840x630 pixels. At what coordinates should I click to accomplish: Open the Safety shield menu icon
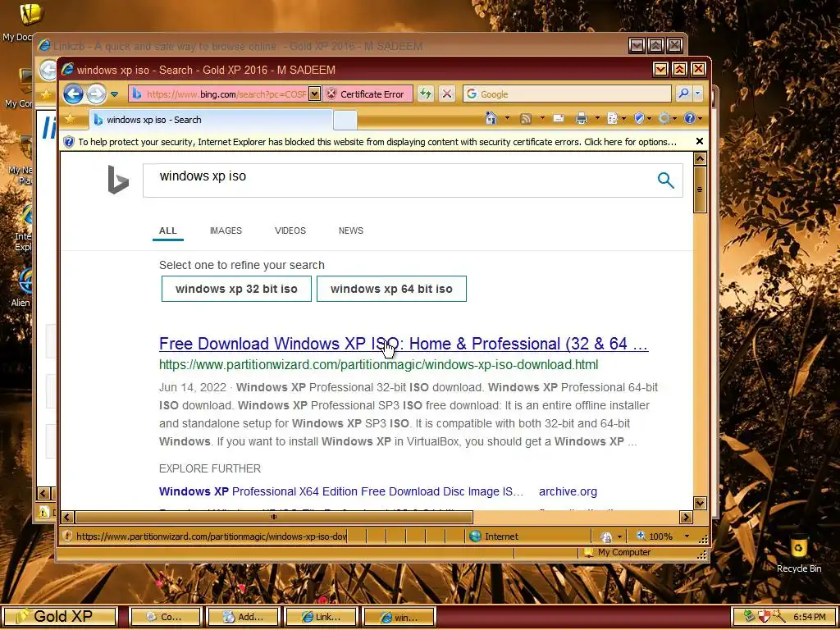[x=639, y=118]
